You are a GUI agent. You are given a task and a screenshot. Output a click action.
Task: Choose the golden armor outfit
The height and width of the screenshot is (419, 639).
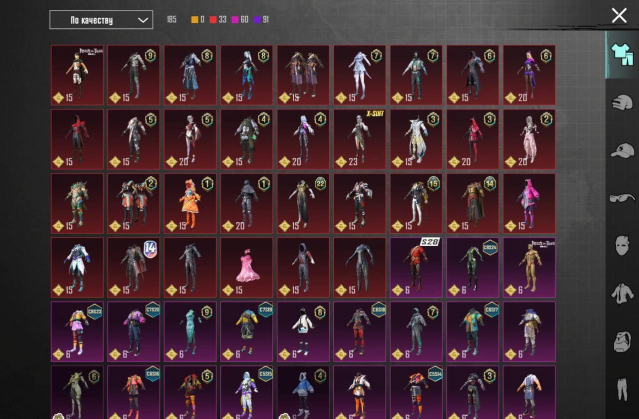click(529, 267)
